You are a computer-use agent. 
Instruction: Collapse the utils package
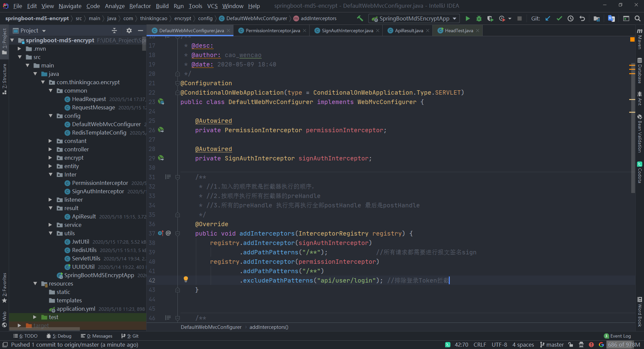tap(51, 233)
